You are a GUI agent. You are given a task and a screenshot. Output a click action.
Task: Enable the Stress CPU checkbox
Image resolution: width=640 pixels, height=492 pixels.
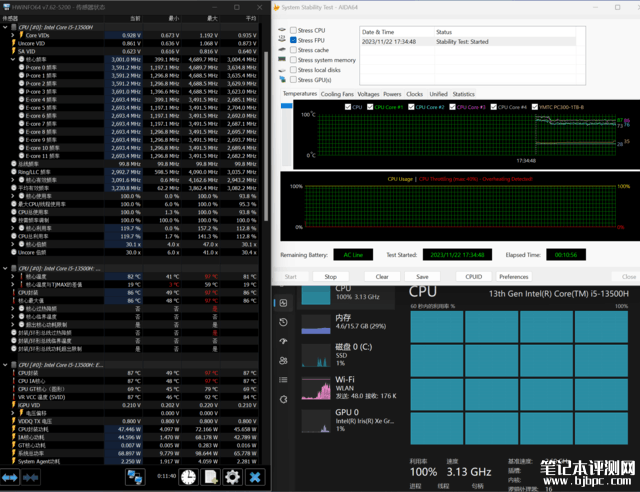click(293, 30)
